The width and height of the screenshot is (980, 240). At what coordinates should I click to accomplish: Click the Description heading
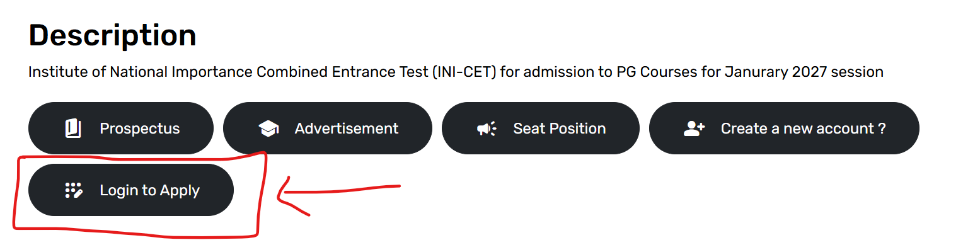[x=113, y=35]
